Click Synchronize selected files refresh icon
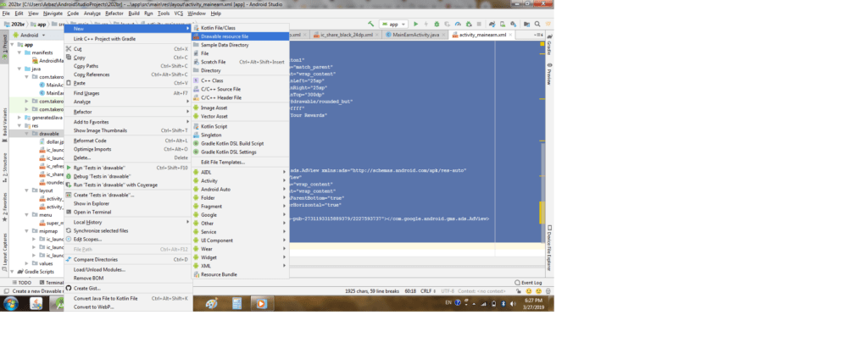Viewport: 868px width, 348px height. [x=69, y=230]
